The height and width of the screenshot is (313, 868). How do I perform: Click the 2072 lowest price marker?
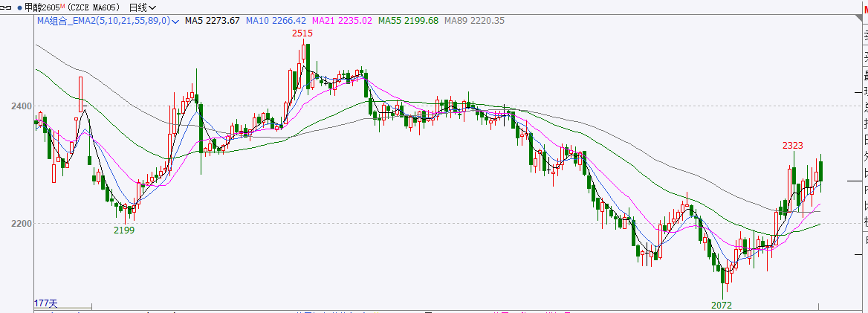pyautogui.click(x=721, y=306)
